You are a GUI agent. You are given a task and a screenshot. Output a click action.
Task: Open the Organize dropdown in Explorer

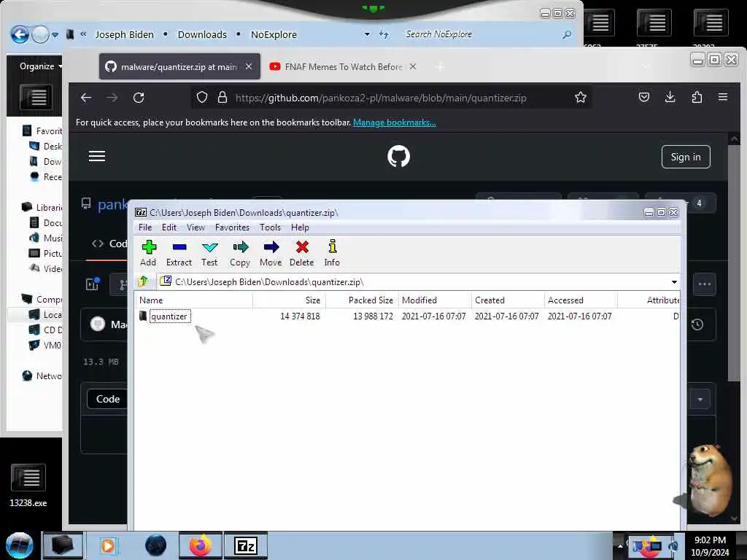[41, 66]
